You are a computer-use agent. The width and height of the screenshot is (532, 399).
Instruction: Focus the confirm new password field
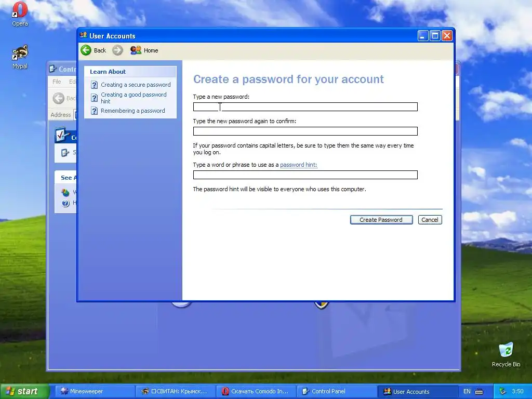(305, 131)
